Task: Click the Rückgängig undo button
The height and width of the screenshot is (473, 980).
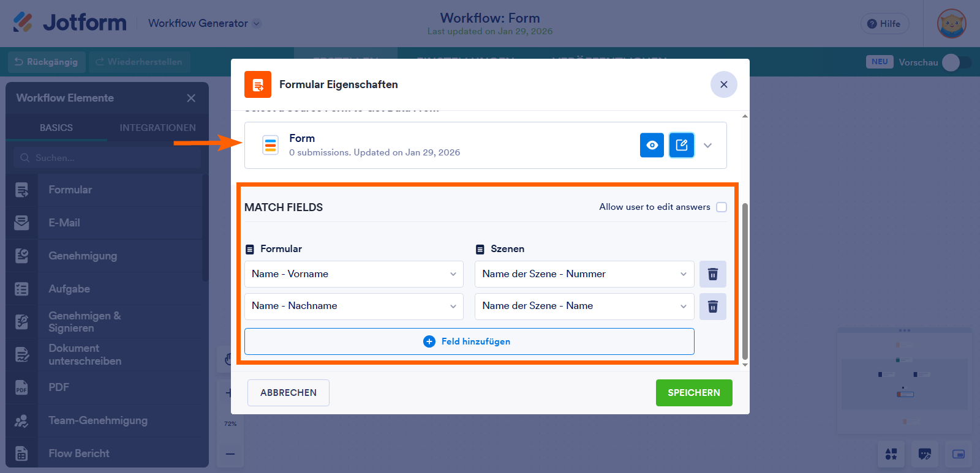Action: pyautogui.click(x=47, y=62)
